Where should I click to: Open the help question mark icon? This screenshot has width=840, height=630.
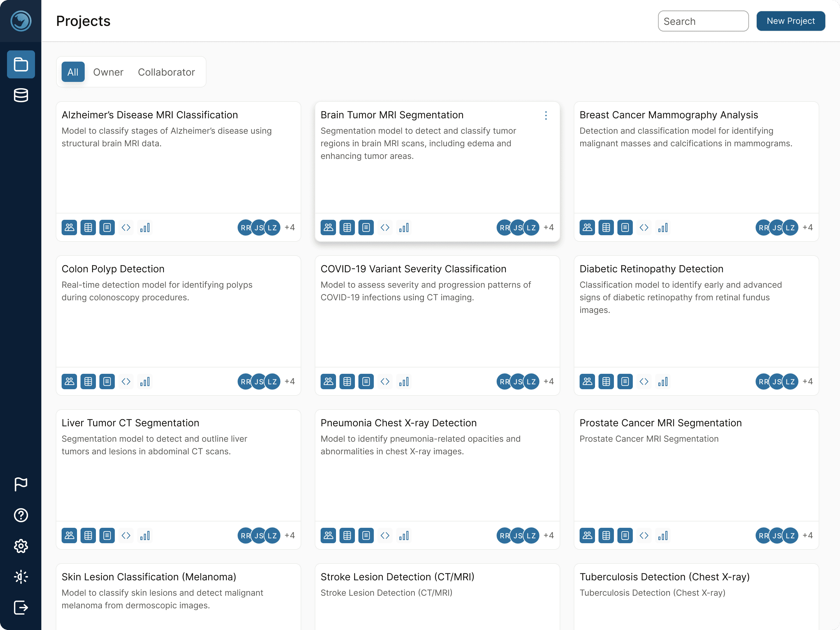coord(21,515)
